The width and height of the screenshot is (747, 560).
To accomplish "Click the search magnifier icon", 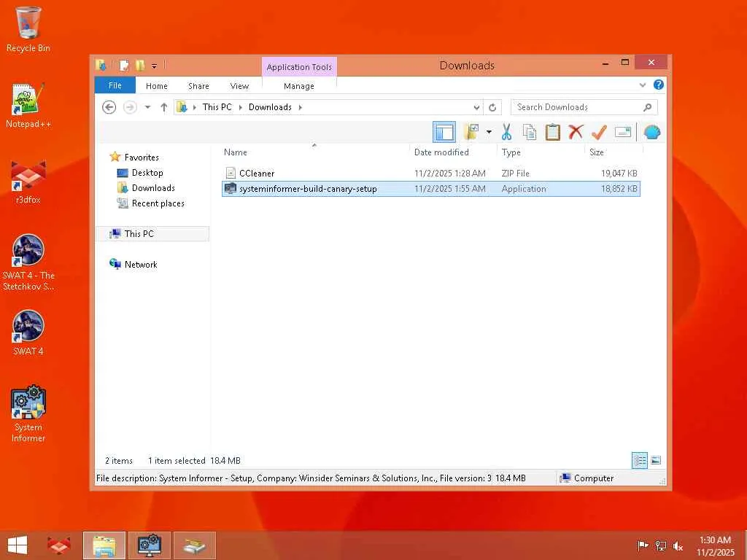I will [x=647, y=107].
